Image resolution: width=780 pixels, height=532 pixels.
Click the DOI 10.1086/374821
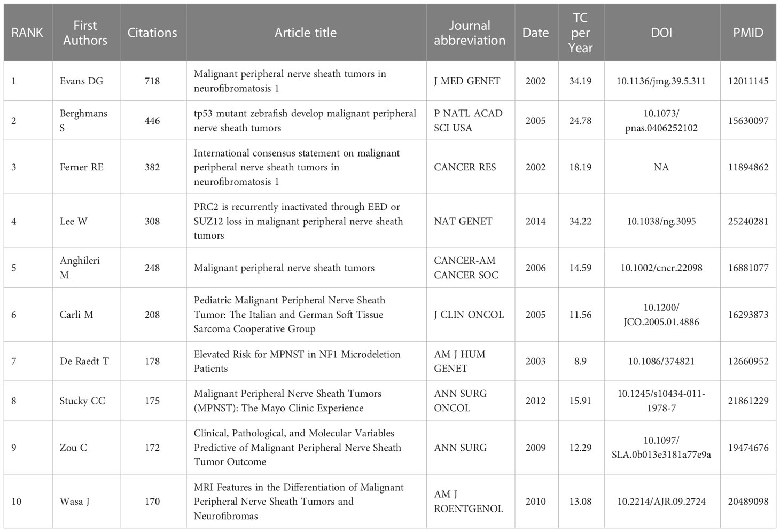click(x=661, y=361)
